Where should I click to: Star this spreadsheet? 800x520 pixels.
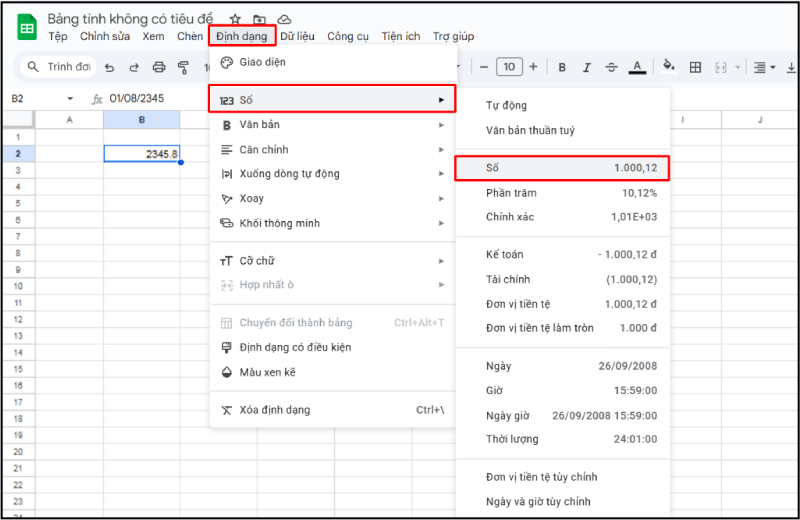tap(235, 19)
